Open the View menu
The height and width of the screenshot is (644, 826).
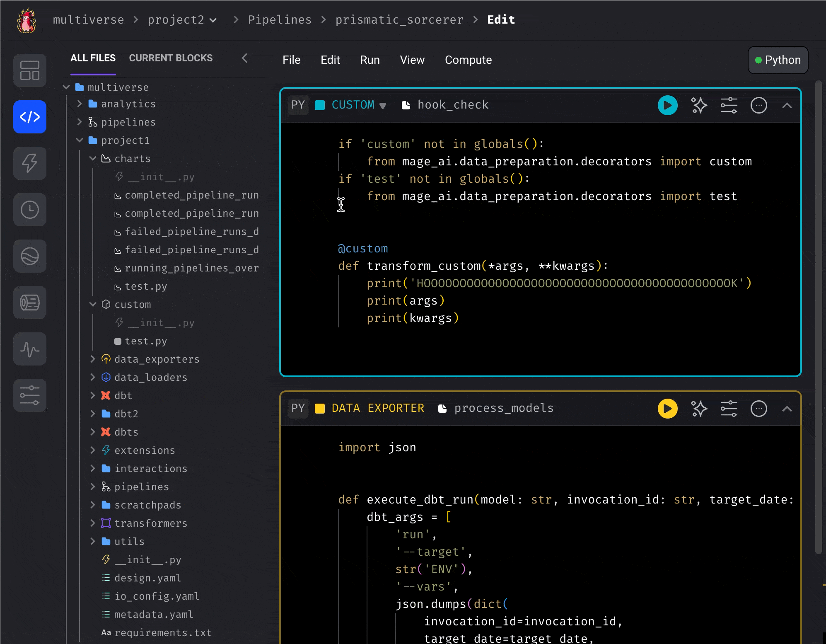(x=412, y=60)
